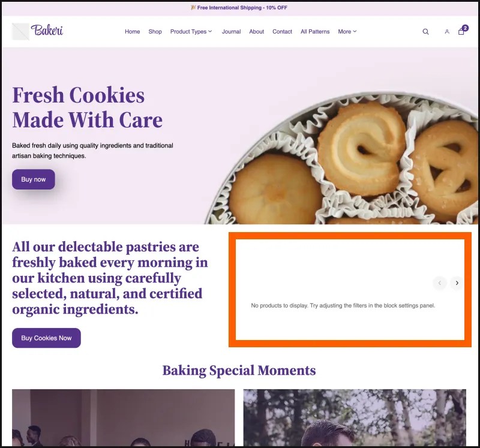Open the All Patterns link
This screenshot has width=480, height=448.
coord(315,32)
